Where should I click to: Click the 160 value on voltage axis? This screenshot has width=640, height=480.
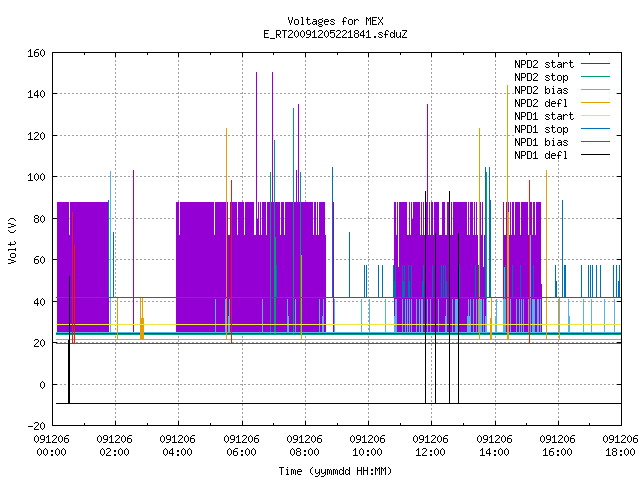coord(36,53)
